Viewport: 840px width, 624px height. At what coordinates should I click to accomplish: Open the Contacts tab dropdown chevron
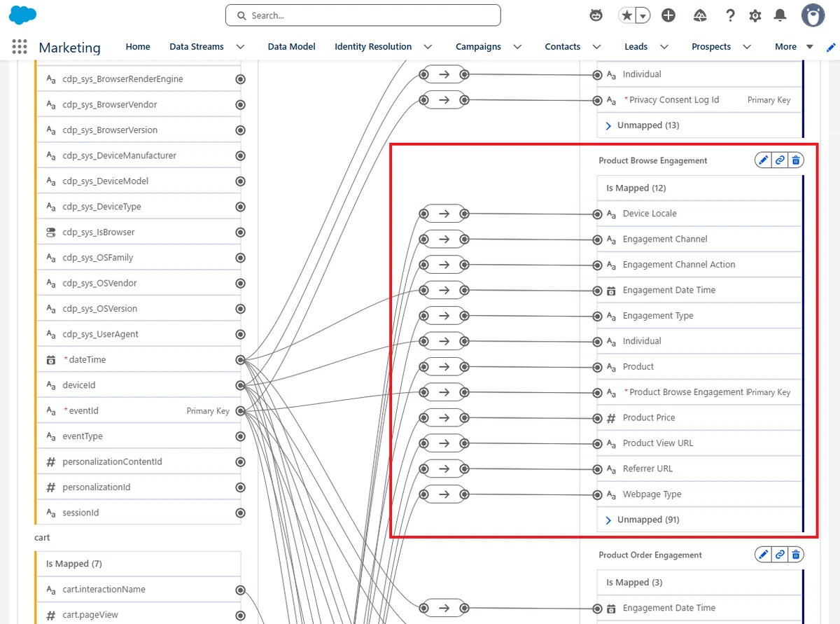click(596, 47)
